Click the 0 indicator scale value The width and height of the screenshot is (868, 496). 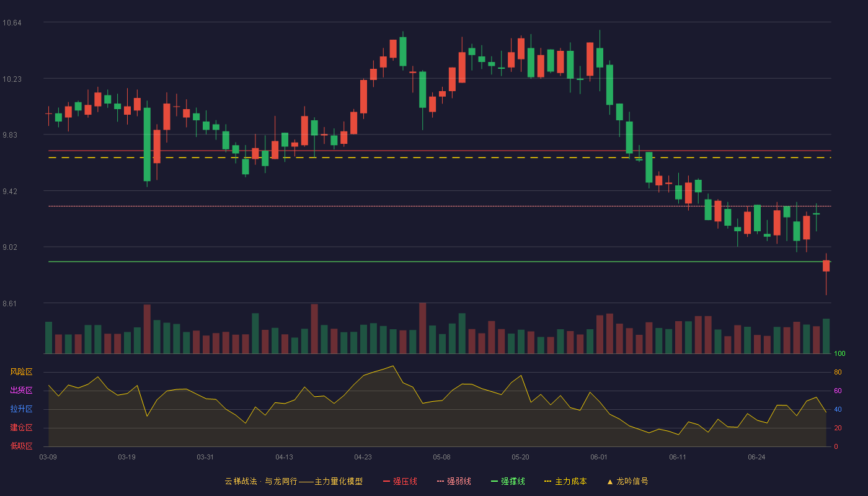[x=836, y=446]
